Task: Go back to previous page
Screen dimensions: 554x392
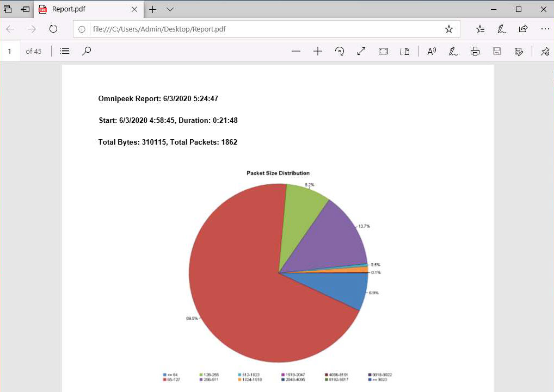Action: pyautogui.click(x=10, y=29)
